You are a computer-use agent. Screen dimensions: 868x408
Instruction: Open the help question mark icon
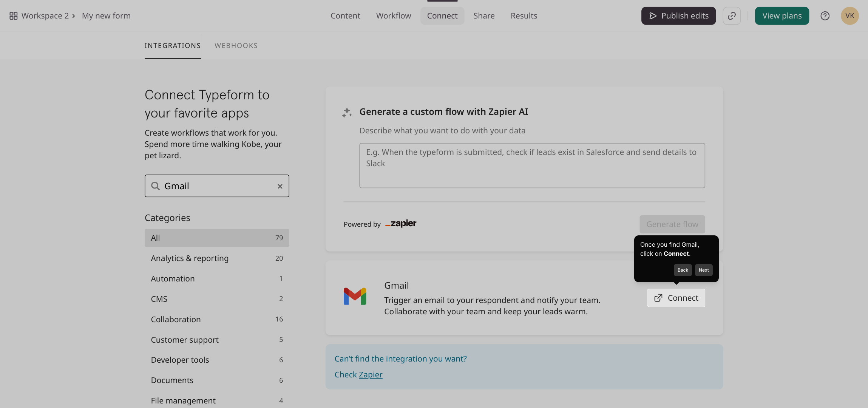coord(825,16)
